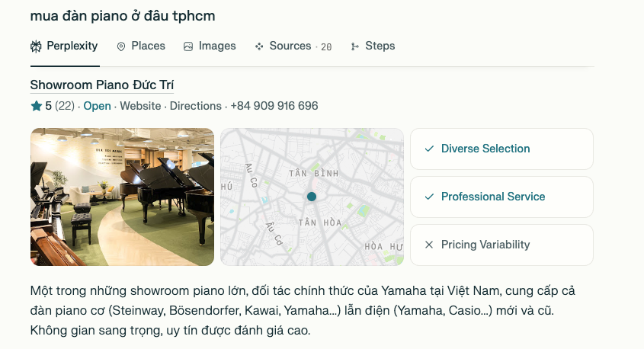The width and height of the screenshot is (644, 349).
Task: Click the Website link
Action: (140, 107)
